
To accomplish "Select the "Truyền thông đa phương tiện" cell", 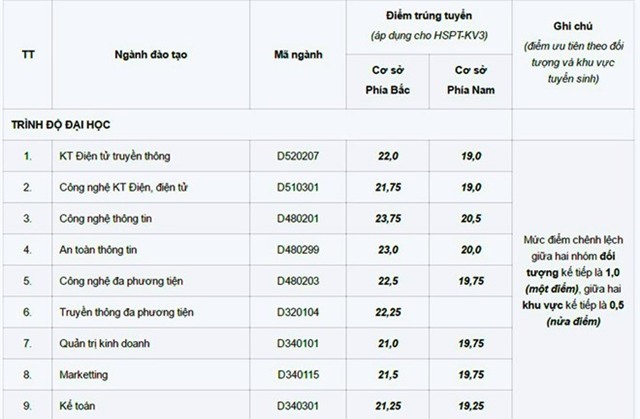I will (125, 312).
